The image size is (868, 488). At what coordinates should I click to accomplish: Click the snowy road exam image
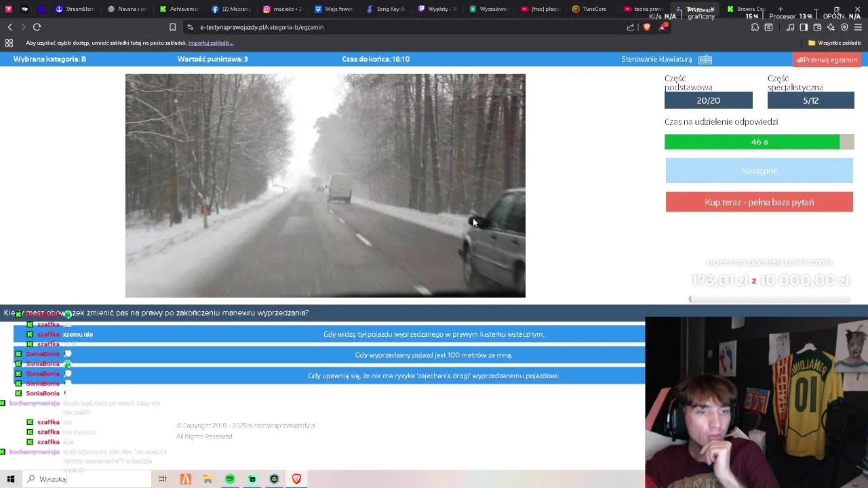tap(325, 186)
